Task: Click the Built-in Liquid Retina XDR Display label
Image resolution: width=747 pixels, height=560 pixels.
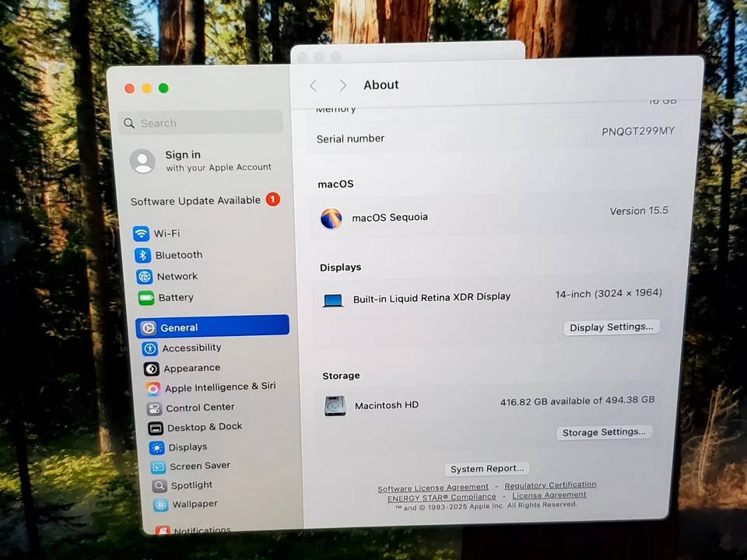Action: coord(432,298)
